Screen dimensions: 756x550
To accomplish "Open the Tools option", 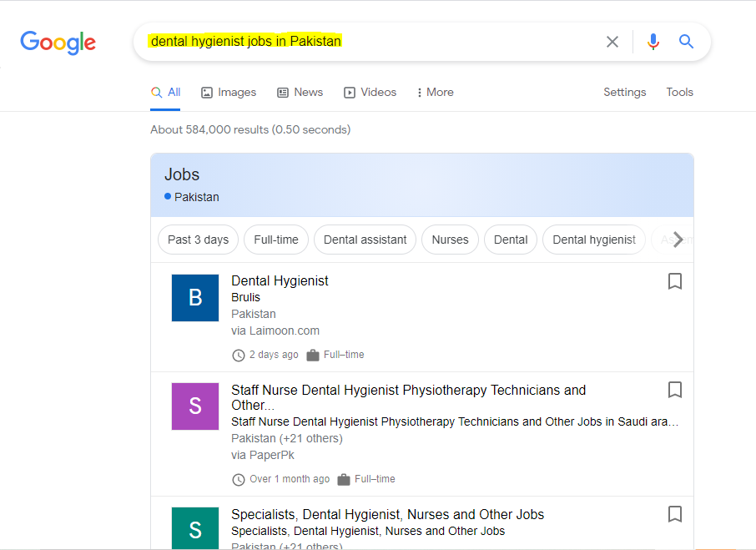I will (679, 92).
